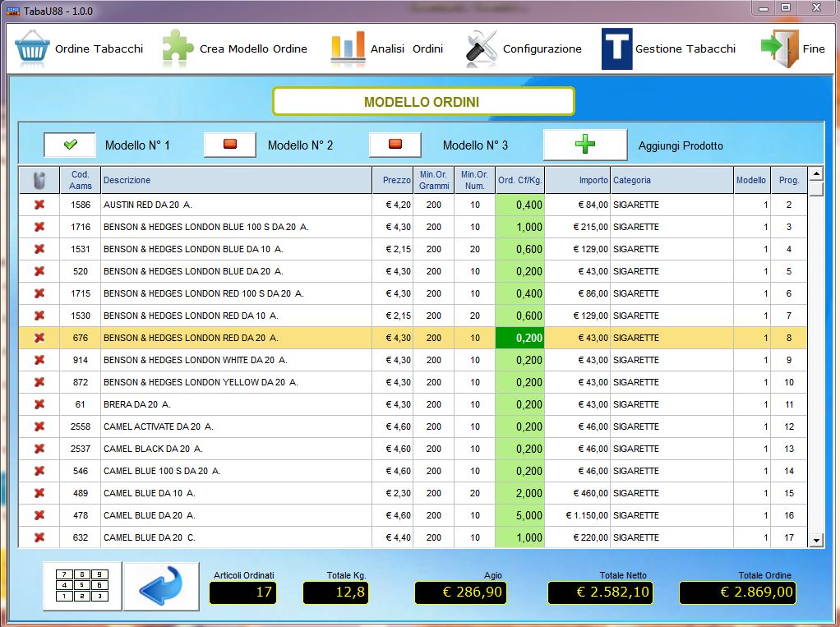This screenshot has height=627, width=840.
Task: Sort by Modello column header
Action: coord(751,180)
